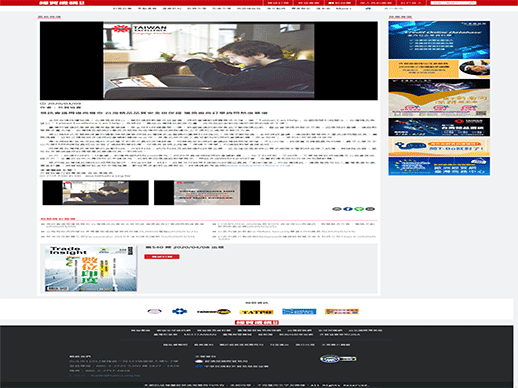Click the first oval partner logo
The height and width of the screenshot is (388, 518).
[x=154, y=311]
